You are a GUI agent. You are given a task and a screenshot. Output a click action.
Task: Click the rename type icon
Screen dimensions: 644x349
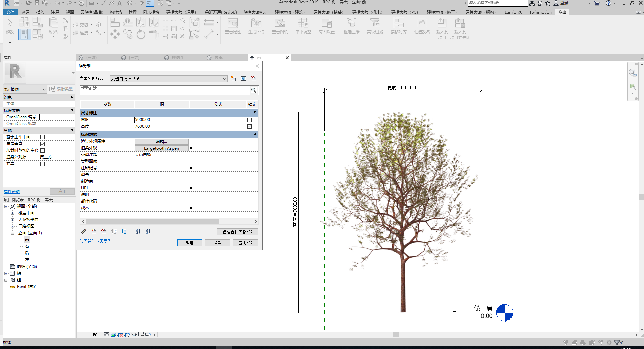[244, 79]
